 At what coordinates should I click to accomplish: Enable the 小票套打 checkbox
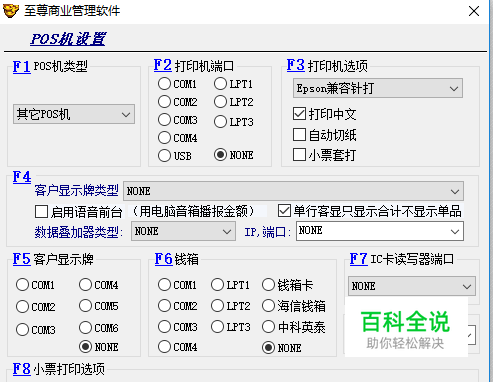click(299, 155)
